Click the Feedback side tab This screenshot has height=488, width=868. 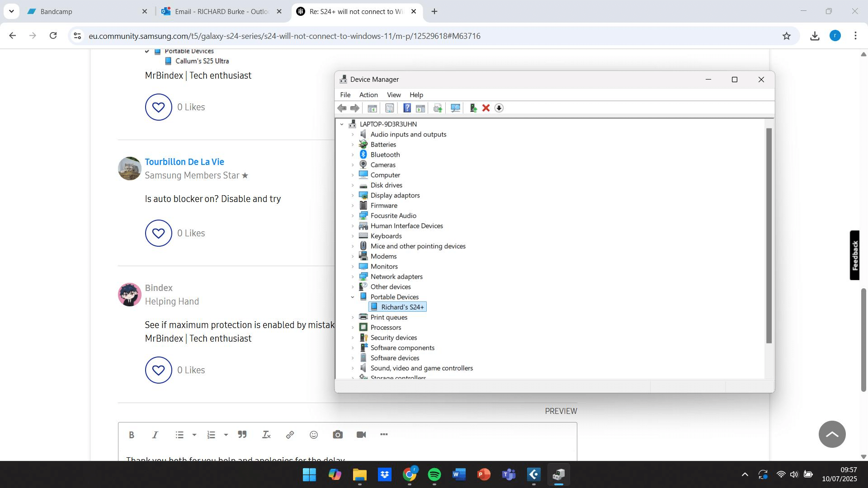pos(854,255)
